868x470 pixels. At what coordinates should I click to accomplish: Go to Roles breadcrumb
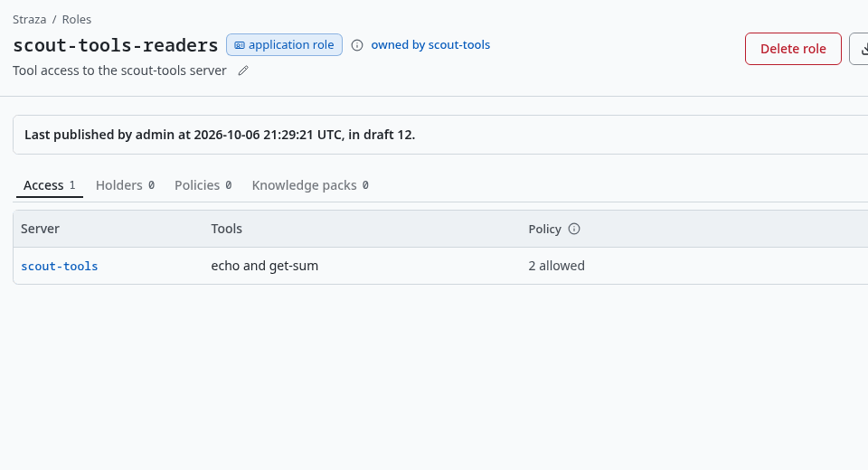coord(76,19)
